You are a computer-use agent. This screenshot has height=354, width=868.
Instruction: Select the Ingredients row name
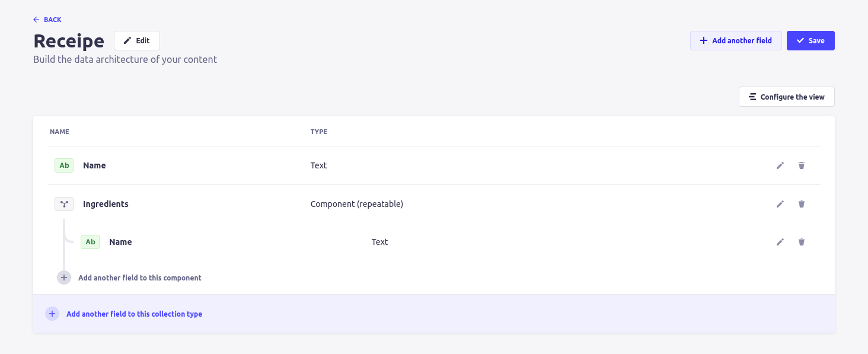click(x=106, y=204)
